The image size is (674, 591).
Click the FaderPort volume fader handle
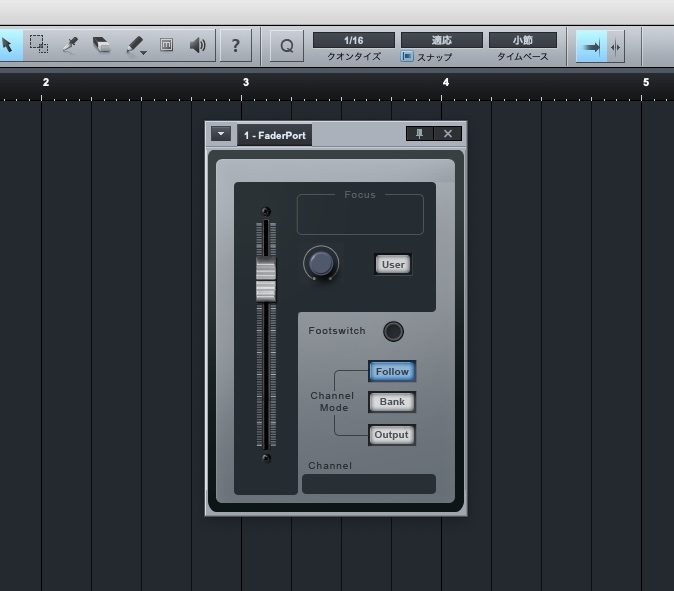click(x=266, y=279)
